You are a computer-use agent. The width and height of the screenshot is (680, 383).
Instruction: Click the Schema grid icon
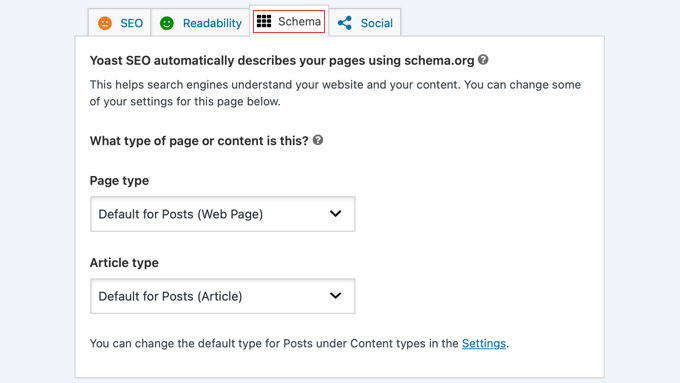tap(264, 21)
